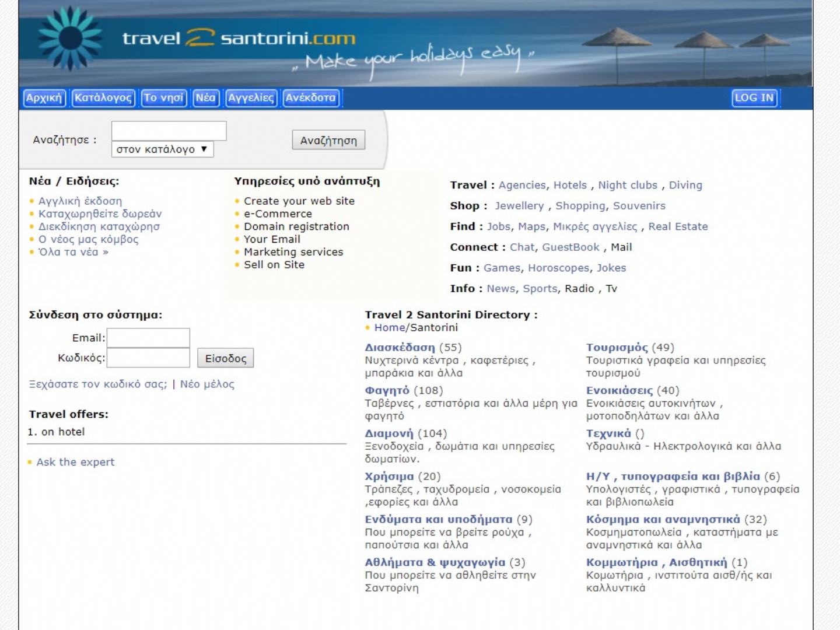This screenshot has width=840, height=630.
Task: Open Καταχωρηθείτε δωρεάν news link
Action: point(100,214)
